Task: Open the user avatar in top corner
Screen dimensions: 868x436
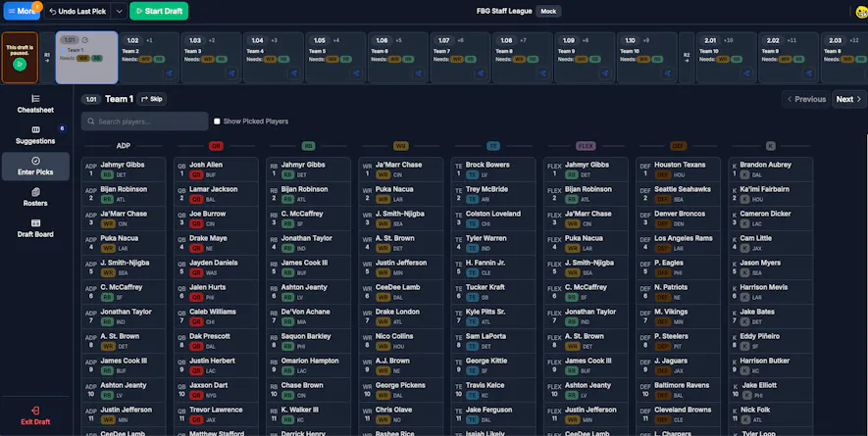Action: (862, 12)
